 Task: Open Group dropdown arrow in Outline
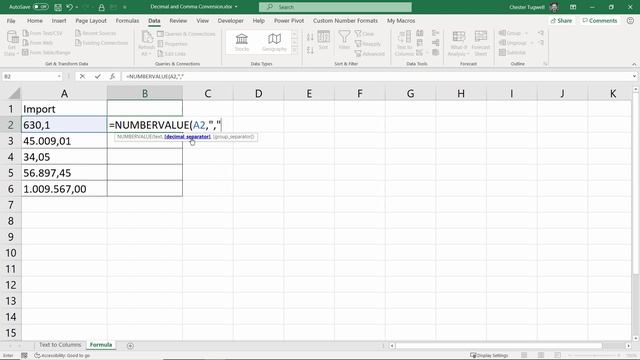point(527,33)
